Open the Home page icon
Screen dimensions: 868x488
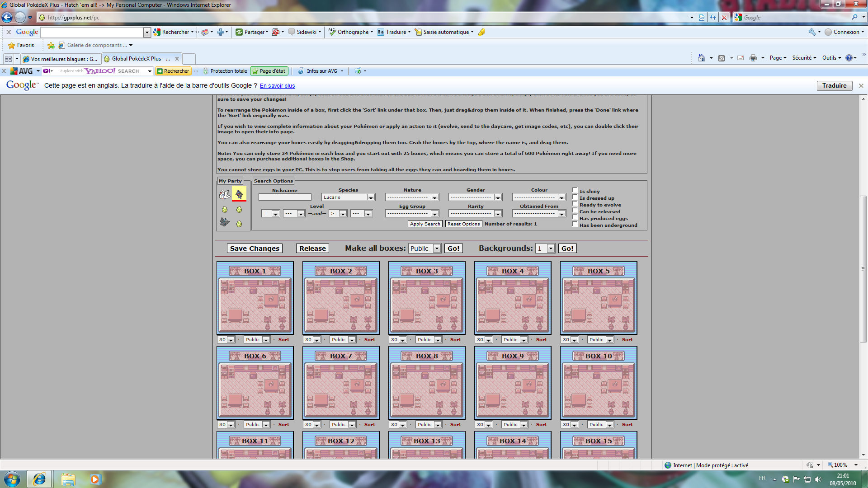702,58
